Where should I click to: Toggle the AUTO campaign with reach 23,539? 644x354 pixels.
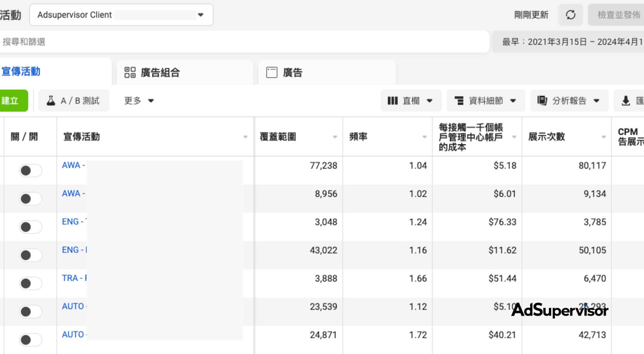coord(31,312)
